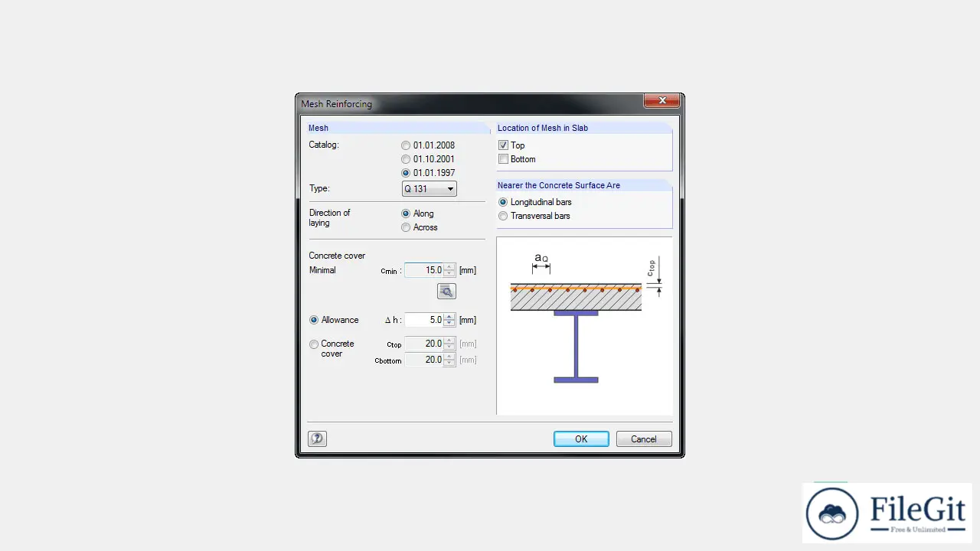Open the help question mark button
The image size is (980, 551).
pyautogui.click(x=317, y=439)
